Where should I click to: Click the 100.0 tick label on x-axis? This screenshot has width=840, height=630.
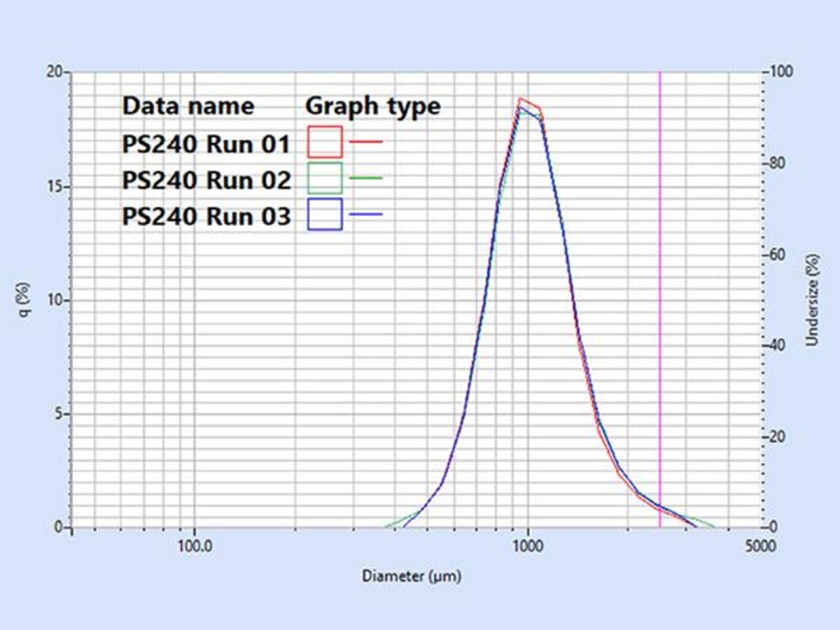pos(195,547)
